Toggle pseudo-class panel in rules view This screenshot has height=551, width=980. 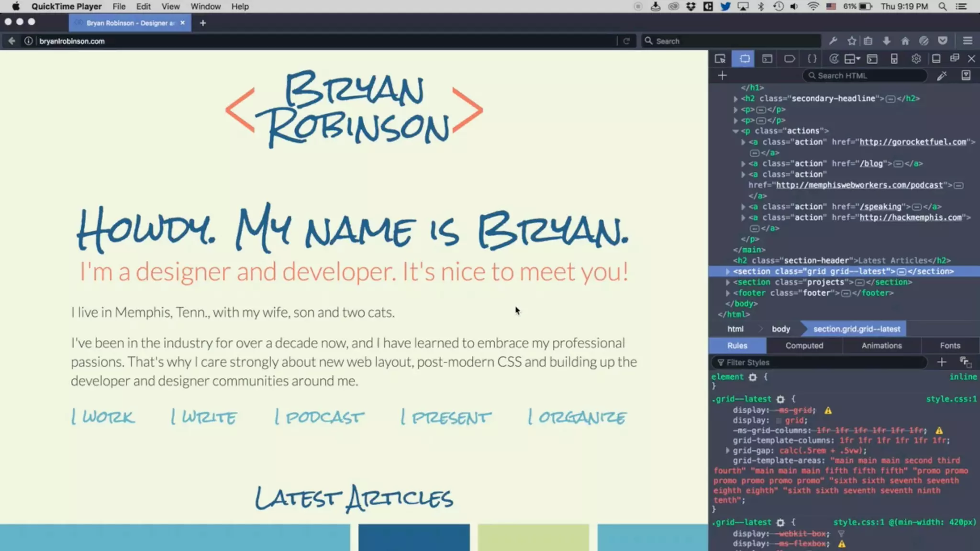(x=965, y=363)
